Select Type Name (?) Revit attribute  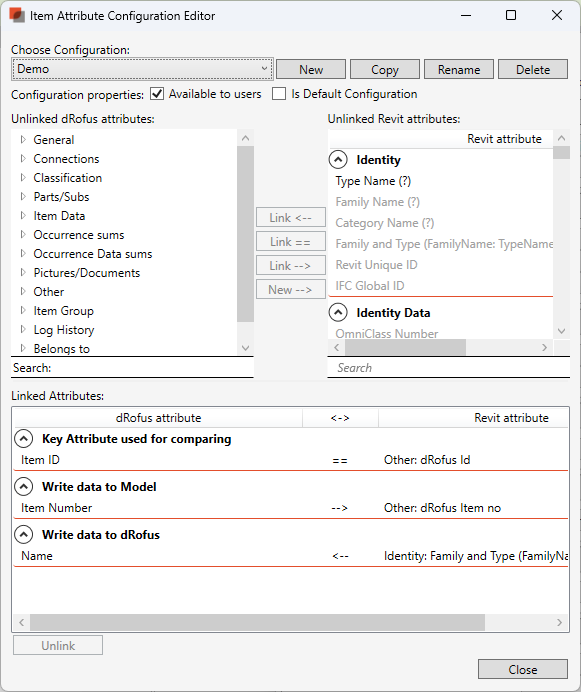(x=374, y=181)
